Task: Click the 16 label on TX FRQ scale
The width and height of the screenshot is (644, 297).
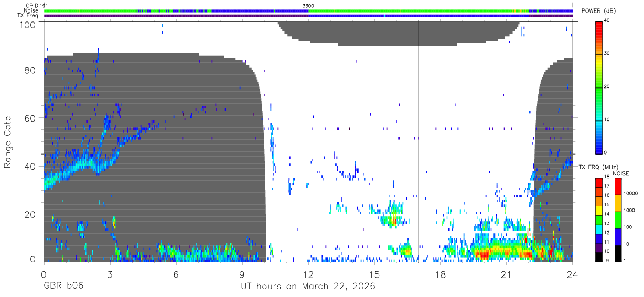Action: [x=607, y=196]
